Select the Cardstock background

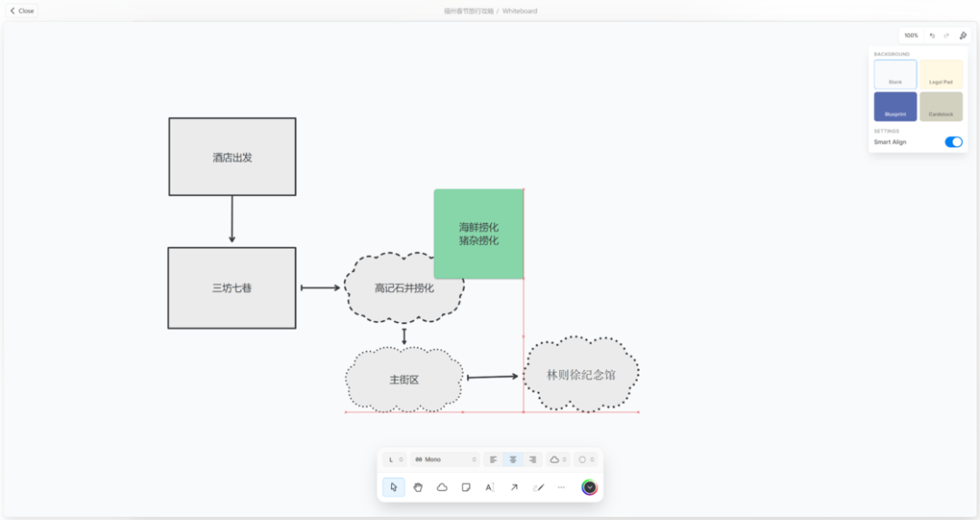(x=941, y=106)
